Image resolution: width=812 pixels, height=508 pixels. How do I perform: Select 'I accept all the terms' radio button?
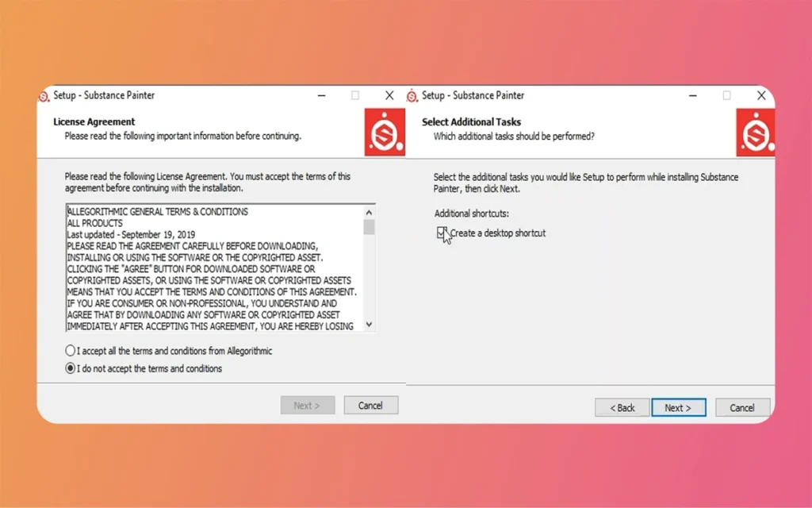click(71, 351)
